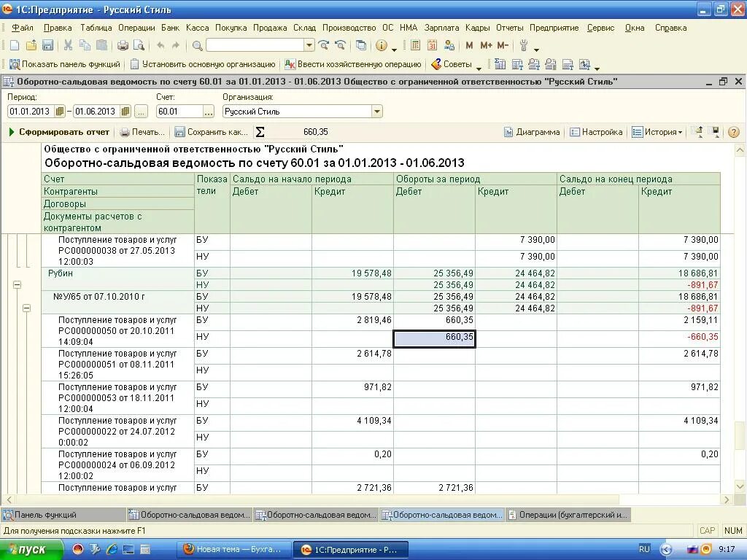The width and height of the screenshot is (747, 560).
Task: Open the search field dropdown arrow
Action: [x=309, y=45]
